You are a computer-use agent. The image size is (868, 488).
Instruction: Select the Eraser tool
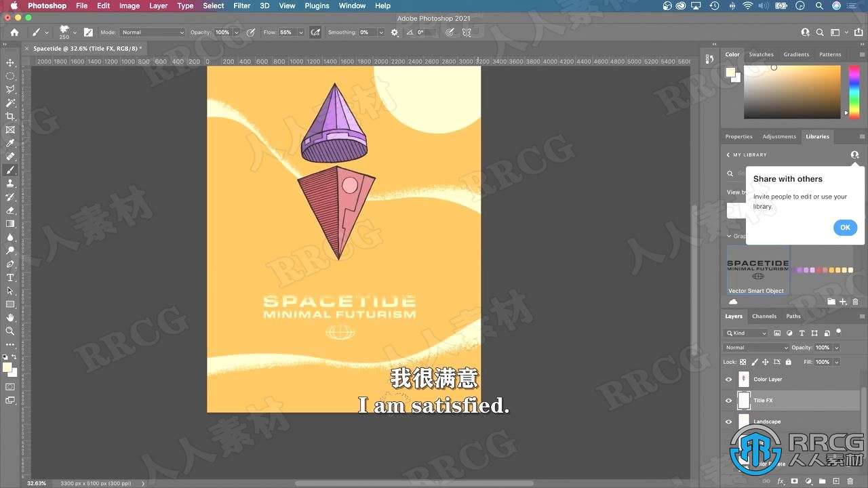[10, 210]
